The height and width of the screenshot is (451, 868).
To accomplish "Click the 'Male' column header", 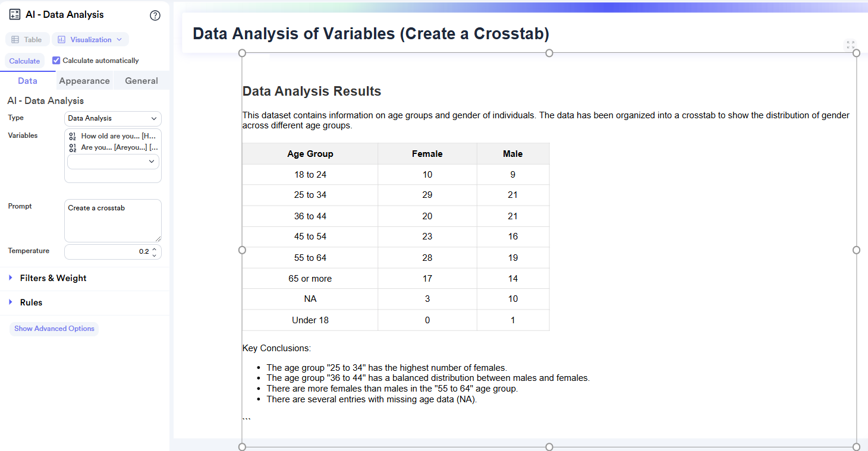I will click(512, 154).
